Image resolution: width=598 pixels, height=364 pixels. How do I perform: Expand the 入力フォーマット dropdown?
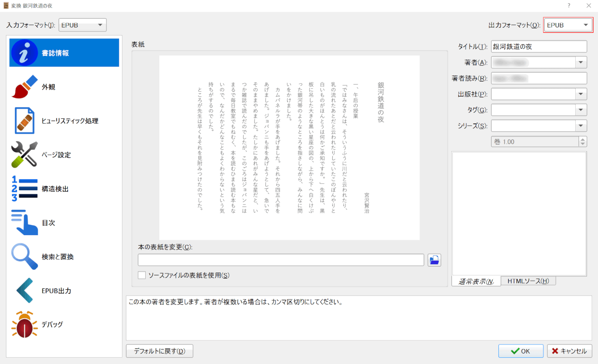coord(82,25)
